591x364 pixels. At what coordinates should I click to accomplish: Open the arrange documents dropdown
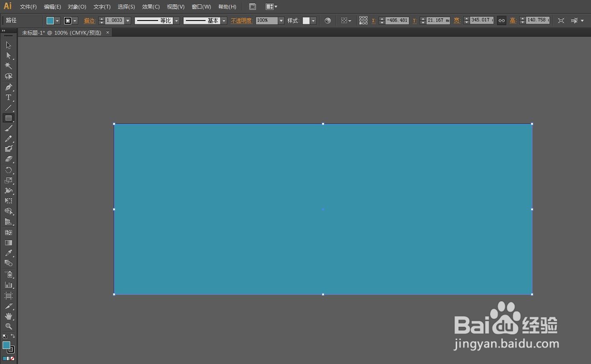271,7
